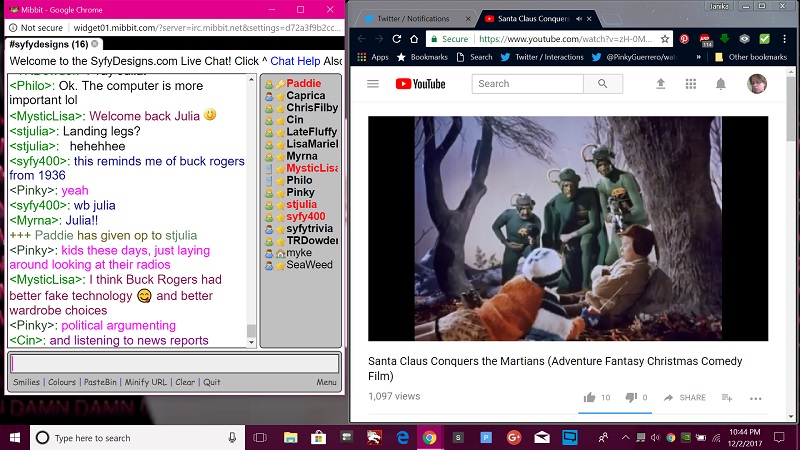Viewport: 800px width, 450px height.
Task: Click SHARE under the video
Action: click(685, 397)
